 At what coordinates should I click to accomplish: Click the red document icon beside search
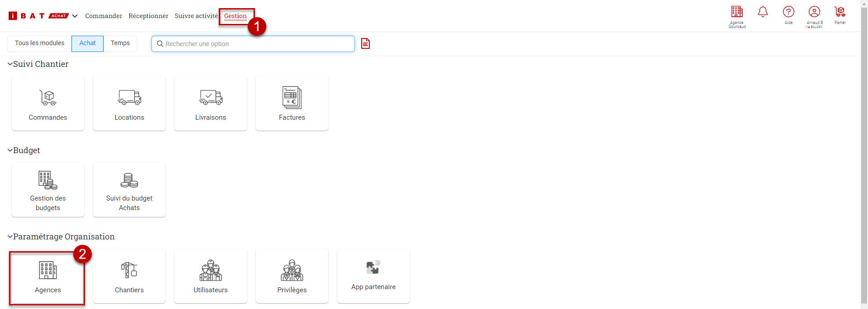click(x=365, y=43)
